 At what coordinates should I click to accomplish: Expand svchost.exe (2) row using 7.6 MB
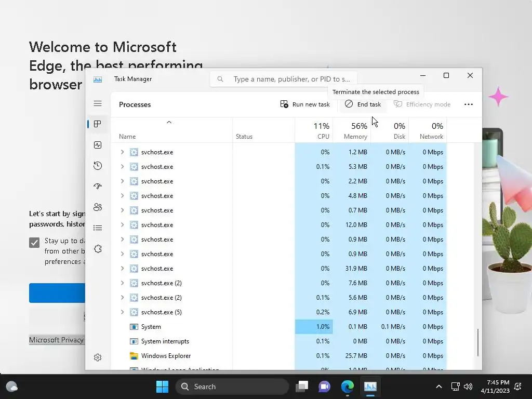click(x=122, y=283)
